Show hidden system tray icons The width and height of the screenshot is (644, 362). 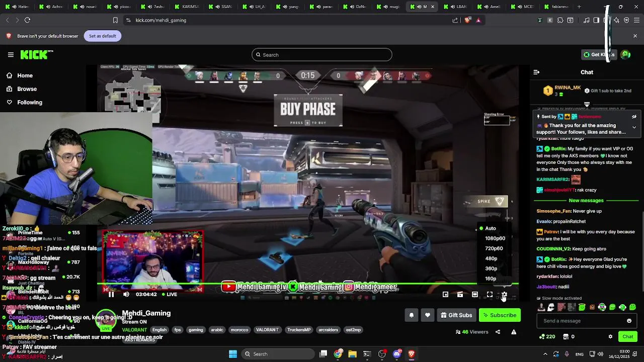545,354
